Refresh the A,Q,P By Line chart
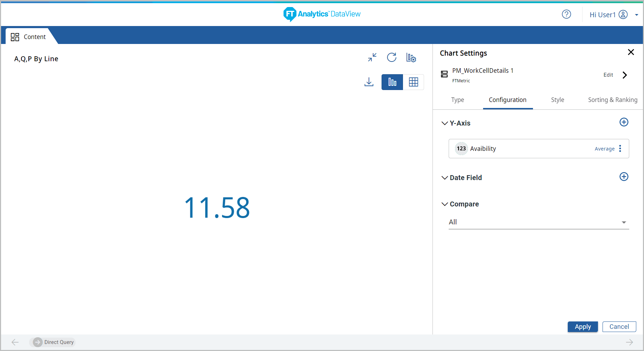644x351 pixels. pos(391,57)
